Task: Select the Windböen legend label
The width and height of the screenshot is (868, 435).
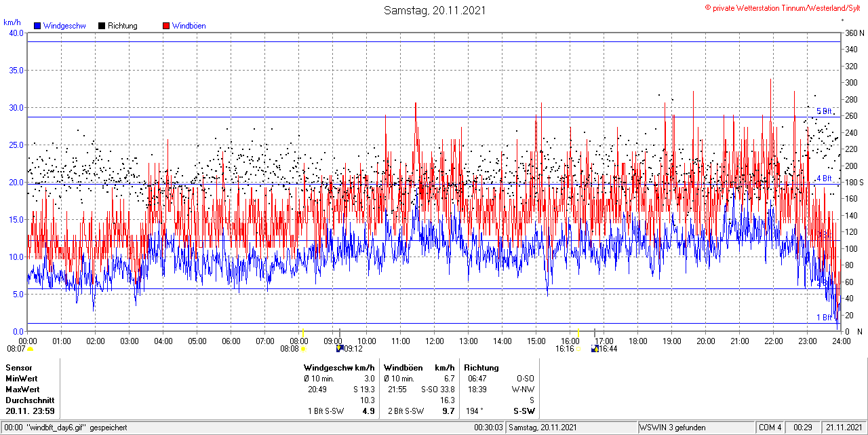Action: point(189,26)
